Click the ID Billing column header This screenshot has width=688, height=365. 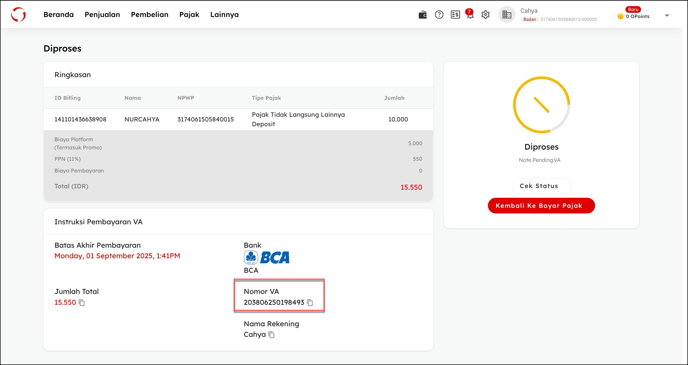(x=67, y=98)
